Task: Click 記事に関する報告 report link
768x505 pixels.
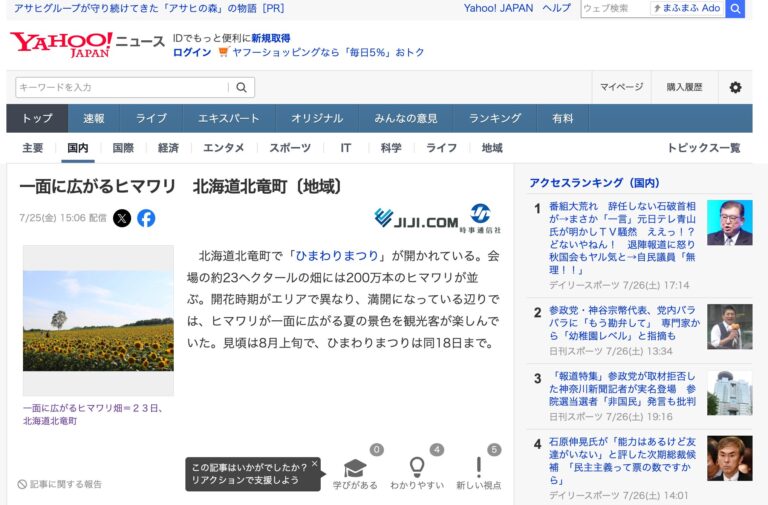Action: (x=60, y=484)
